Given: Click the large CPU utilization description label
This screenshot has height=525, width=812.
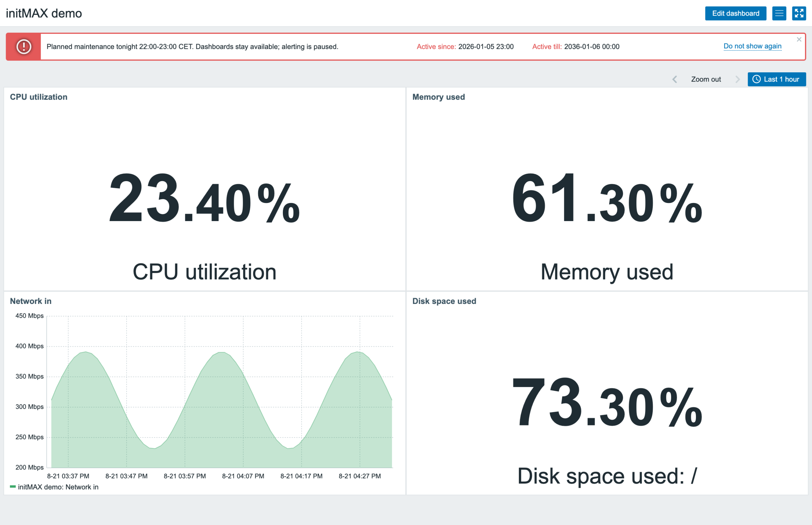Looking at the screenshot, I should pyautogui.click(x=204, y=272).
